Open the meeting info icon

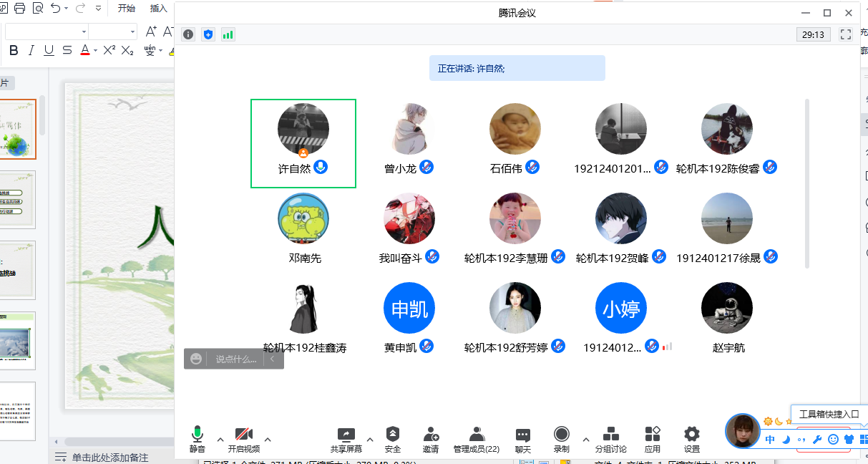coord(188,34)
